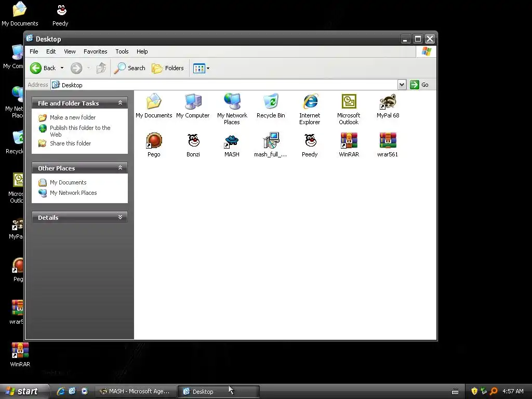Open My Network Places link in Other Places

73,193
